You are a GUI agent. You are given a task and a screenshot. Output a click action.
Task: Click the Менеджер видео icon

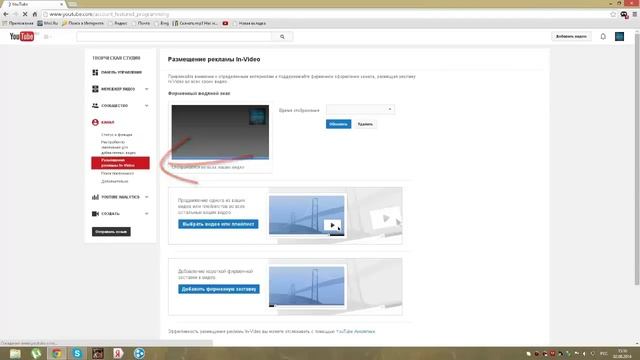click(x=95, y=89)
